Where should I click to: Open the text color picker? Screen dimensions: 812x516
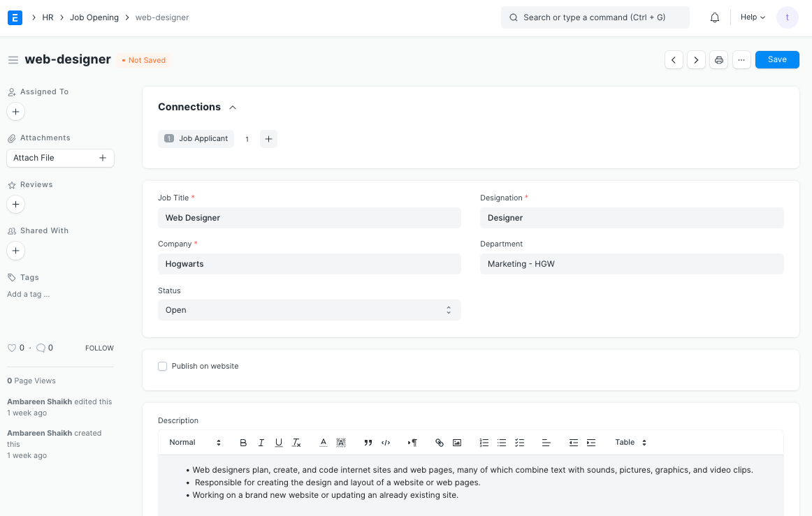[x=323, y=443]
